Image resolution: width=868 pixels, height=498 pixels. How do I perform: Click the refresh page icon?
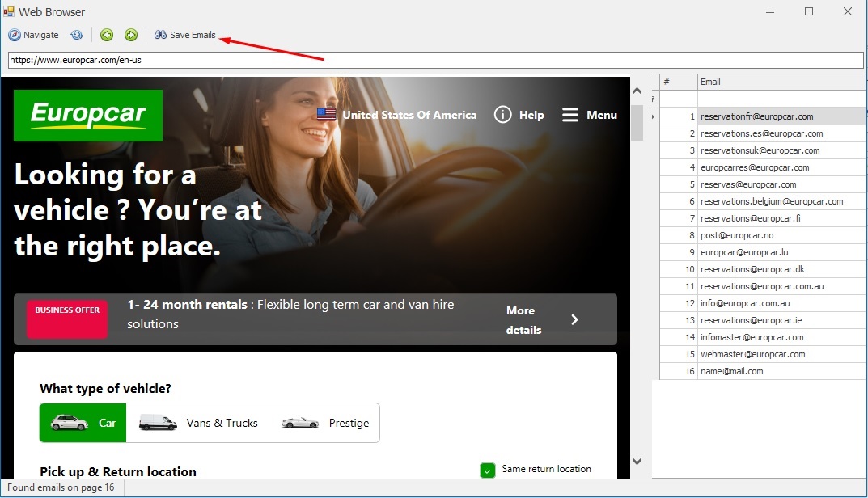77,35
